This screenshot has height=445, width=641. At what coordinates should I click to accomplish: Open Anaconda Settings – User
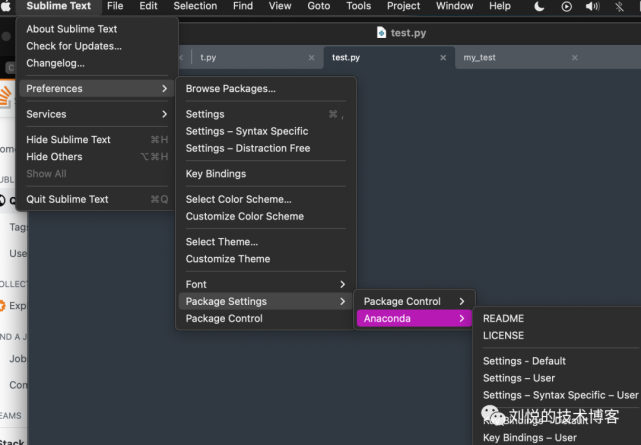coord(518,378)
